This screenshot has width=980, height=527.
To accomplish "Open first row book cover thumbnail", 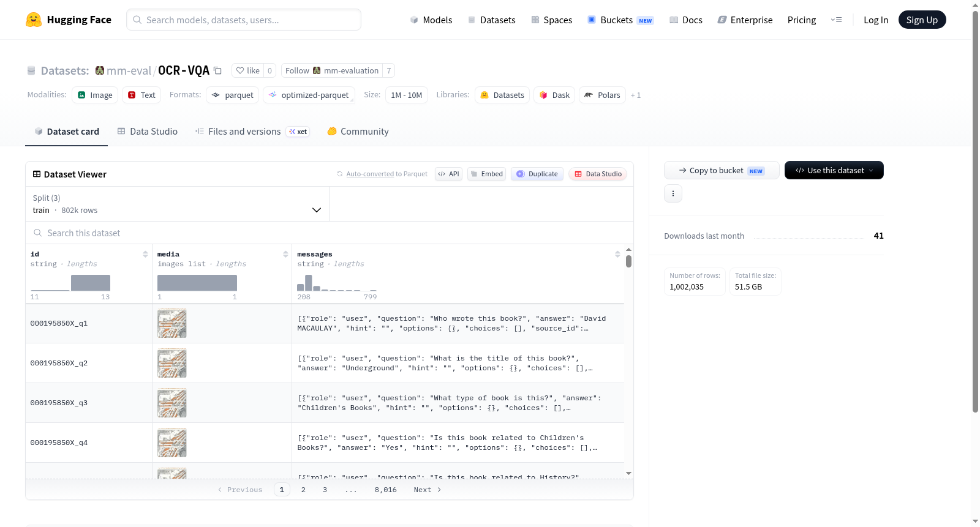I will [x=172, y=323].
